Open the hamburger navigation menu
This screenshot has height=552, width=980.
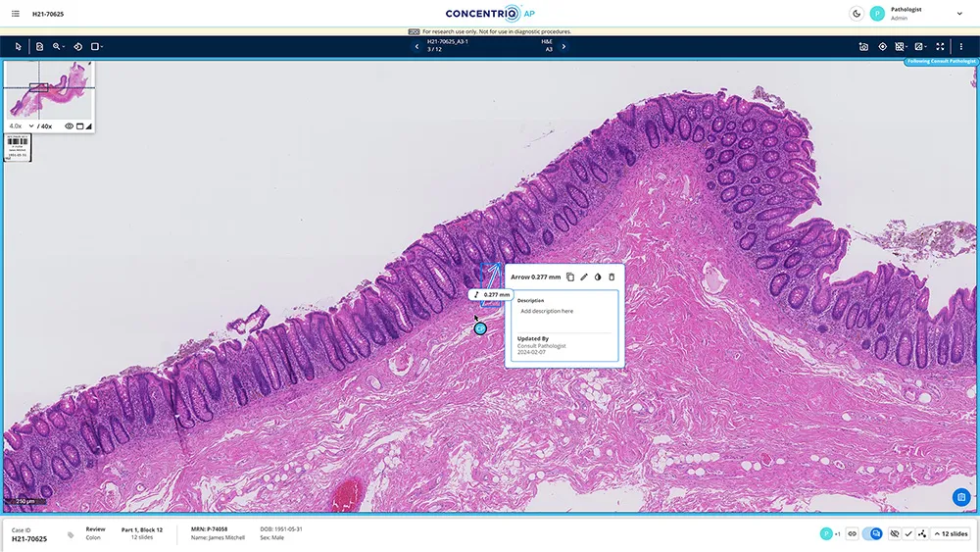tap(15, 14)
